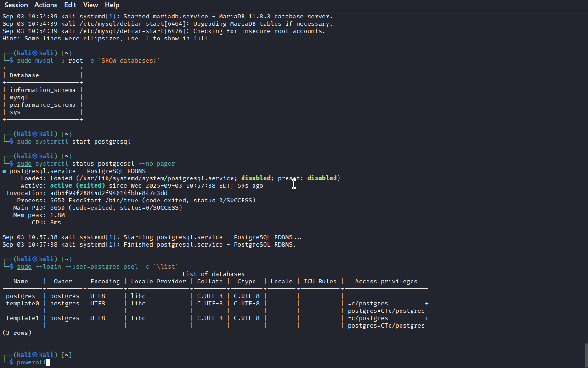
Task: Click the 'SHOW databases;' query string
Action: tap(129, 61)
